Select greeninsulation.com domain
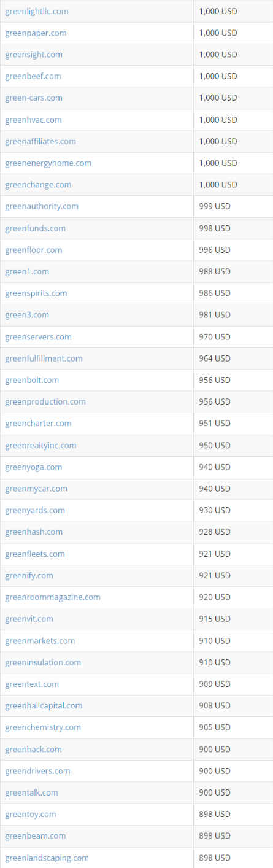 pyautogui.click(x=43, y=662)
